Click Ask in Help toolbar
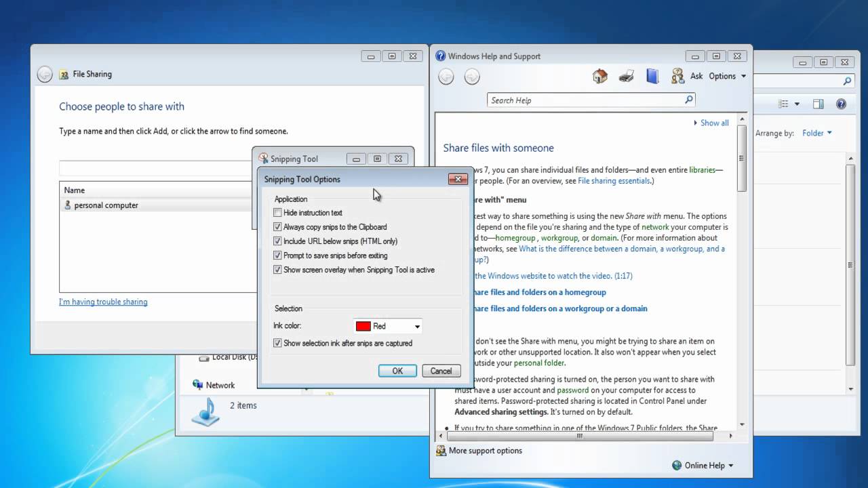The height and width of the screenshot is (488, 868). coord(696,77)
